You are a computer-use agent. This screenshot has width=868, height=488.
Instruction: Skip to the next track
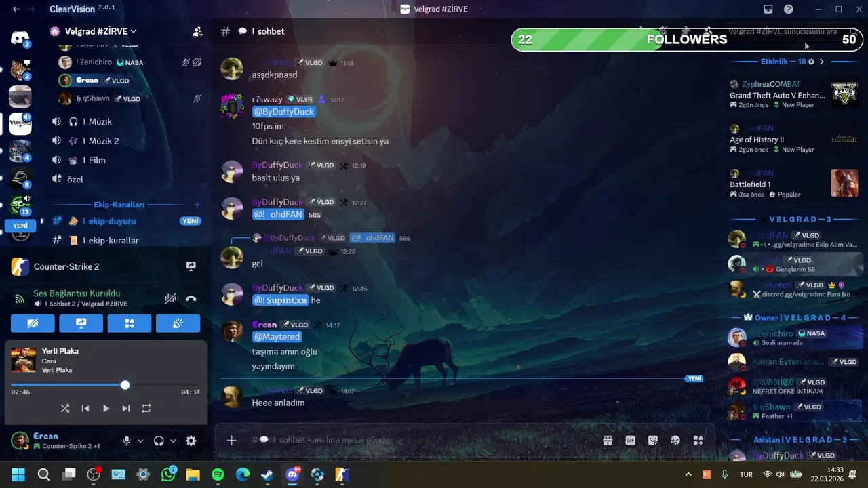(x=126, y=409)
